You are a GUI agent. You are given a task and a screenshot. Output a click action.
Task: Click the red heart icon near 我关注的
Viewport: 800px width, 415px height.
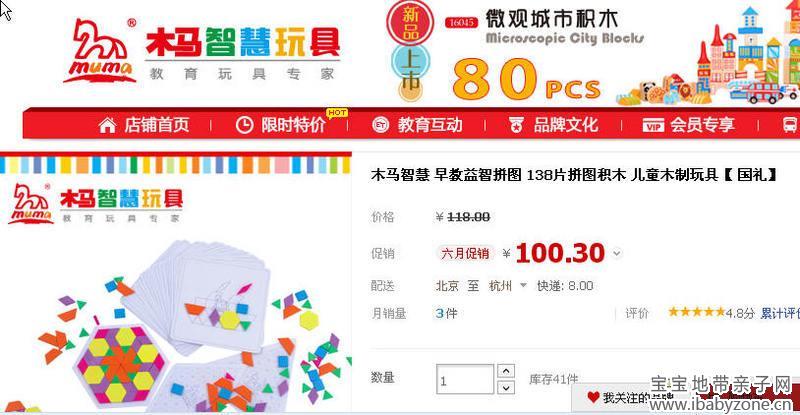click(x=593, y=397)
